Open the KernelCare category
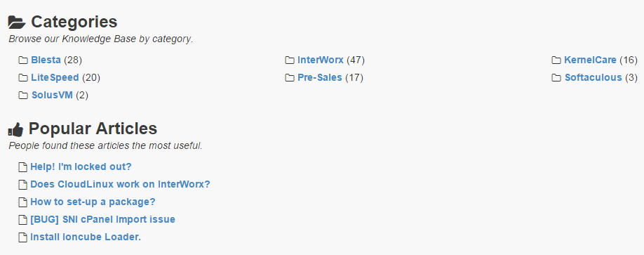 pyautogui.click(x=590, y=60)
